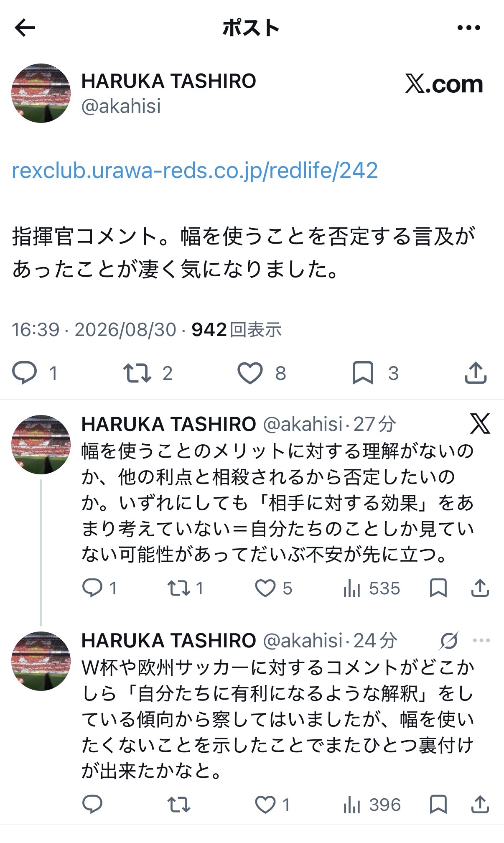View analytics showing 396 views
The image size is (504, 843).
pyautogui.click(x=372, y=805)
